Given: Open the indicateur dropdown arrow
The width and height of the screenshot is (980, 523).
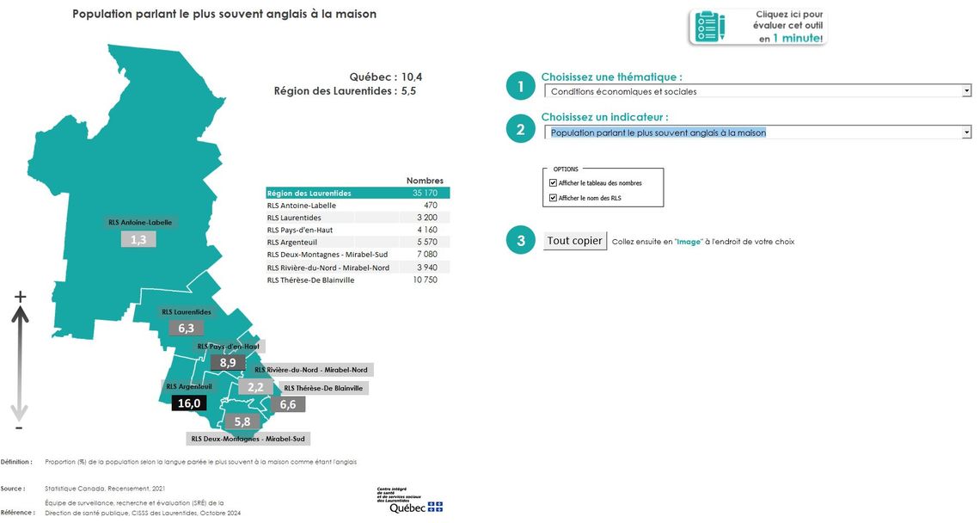Looking at the screenshot, I should pyautogui.click(x=967, y=132).
